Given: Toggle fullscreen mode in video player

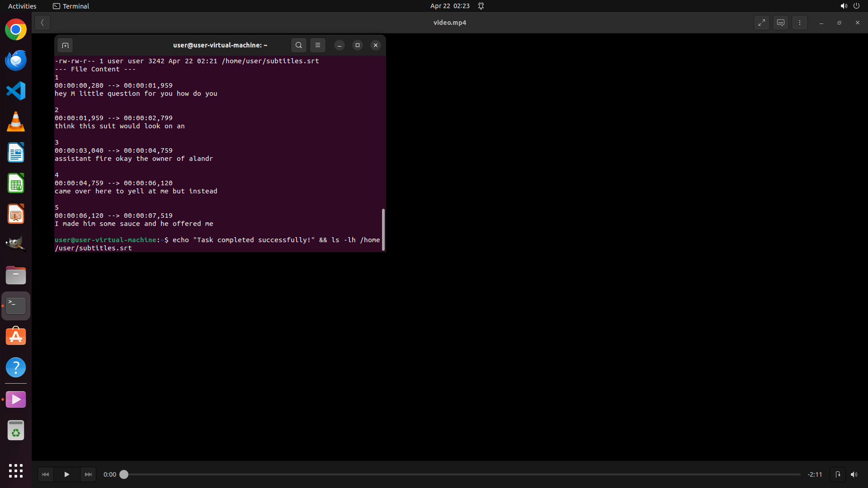Looking at the screenshot, I should pos(762,23).
